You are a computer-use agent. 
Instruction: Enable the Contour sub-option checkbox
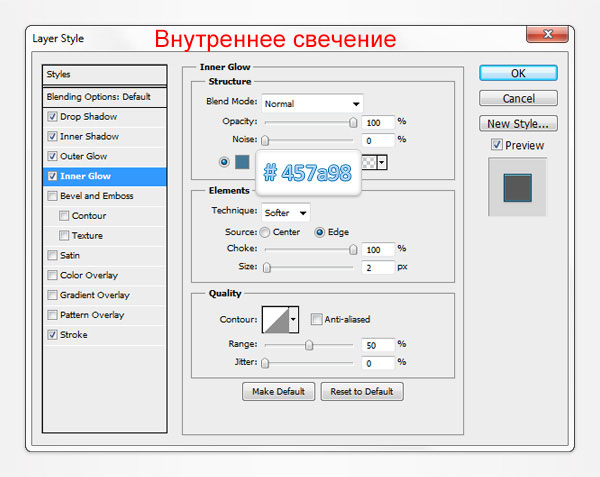click(x=64, y=216)
